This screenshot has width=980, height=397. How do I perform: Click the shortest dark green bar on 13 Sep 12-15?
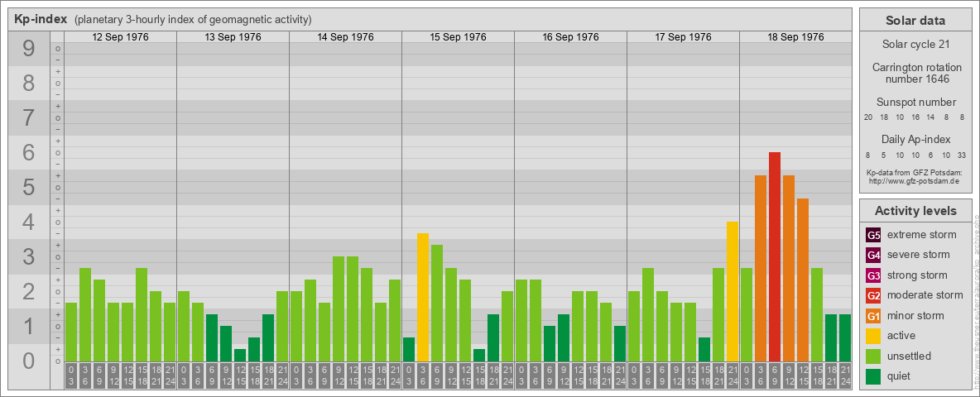coord(240,355)
